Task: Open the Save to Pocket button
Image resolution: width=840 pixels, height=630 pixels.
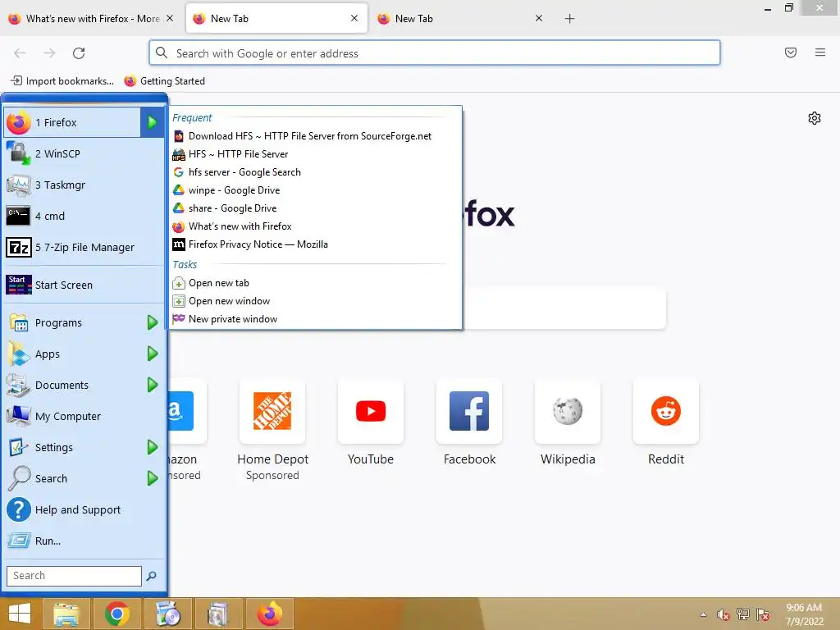Action: 791,52
